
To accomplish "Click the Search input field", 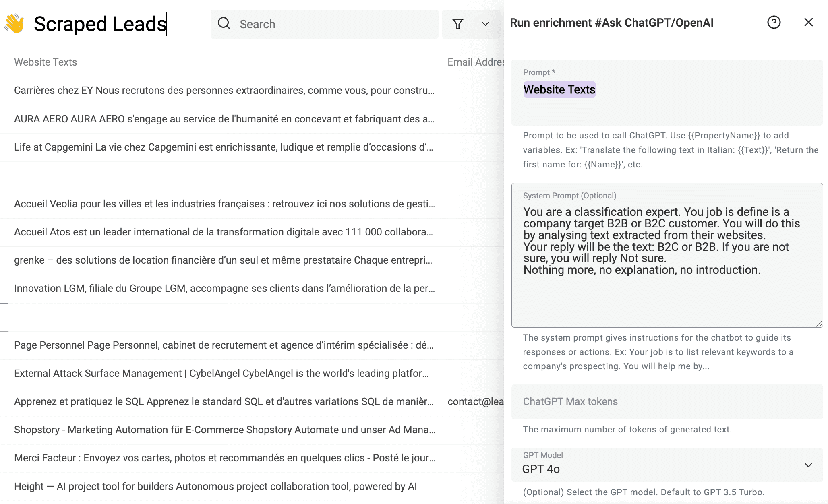I will [x=325, y=24].
